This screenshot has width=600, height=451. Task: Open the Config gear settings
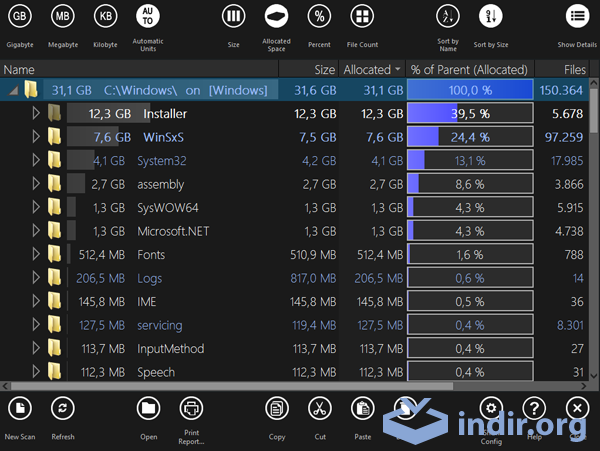coord(491,409)
